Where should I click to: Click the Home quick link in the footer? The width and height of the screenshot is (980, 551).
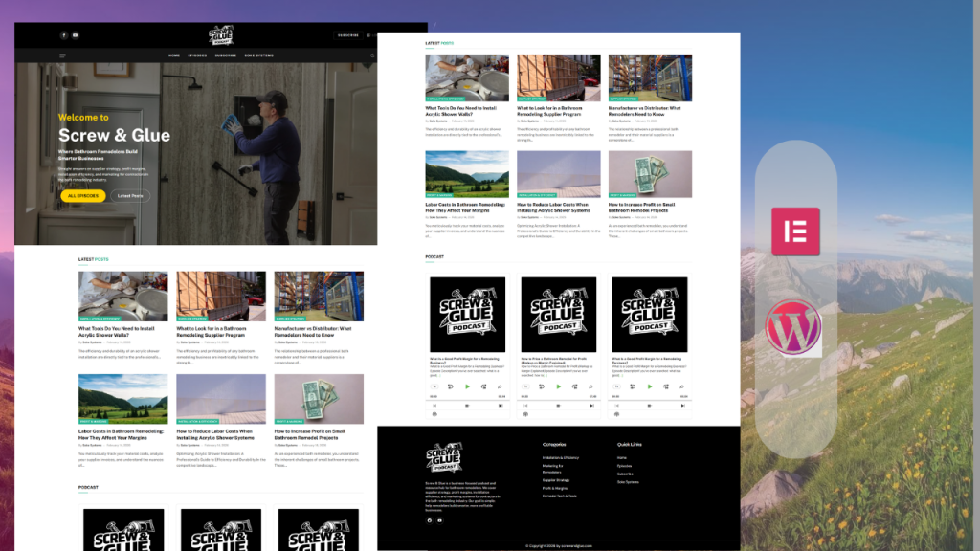[622, 458]
